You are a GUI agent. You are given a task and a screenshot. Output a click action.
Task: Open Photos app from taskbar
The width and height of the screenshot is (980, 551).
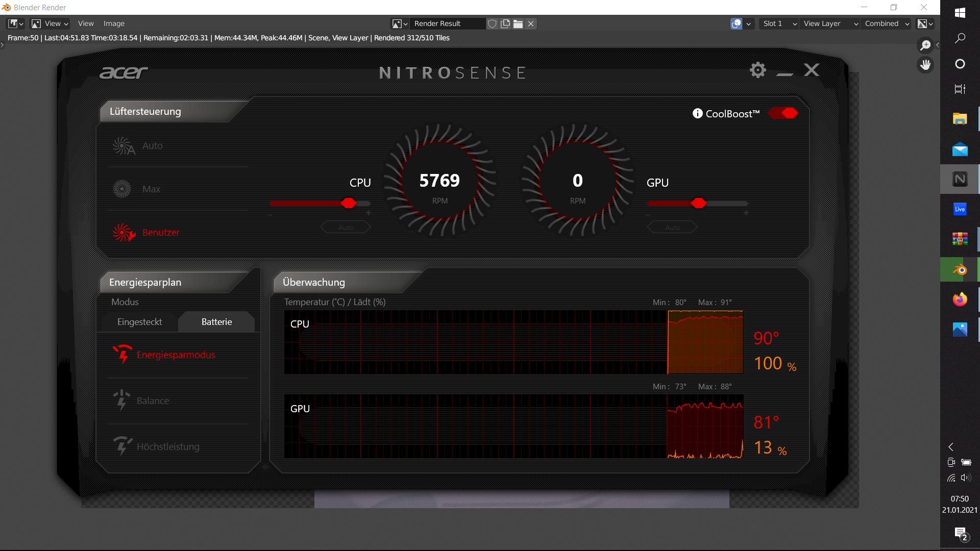click(960, 330)
